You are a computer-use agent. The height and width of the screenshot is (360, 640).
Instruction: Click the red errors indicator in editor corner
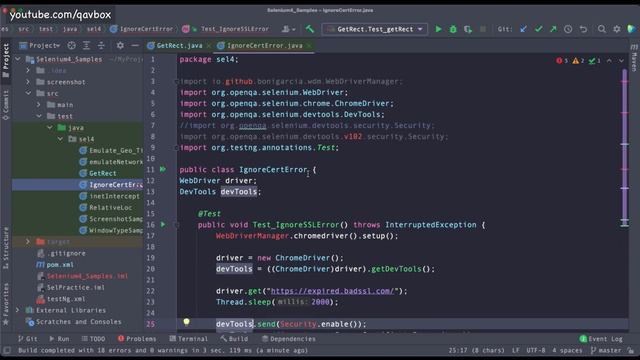tap(562, 61)
